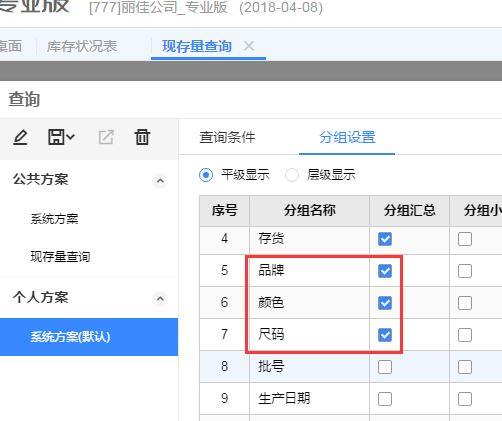The height and width of the screenshot is (421, 502).
Task: Select 系统方案(默认) personal scheme
Action: (89, 337)
